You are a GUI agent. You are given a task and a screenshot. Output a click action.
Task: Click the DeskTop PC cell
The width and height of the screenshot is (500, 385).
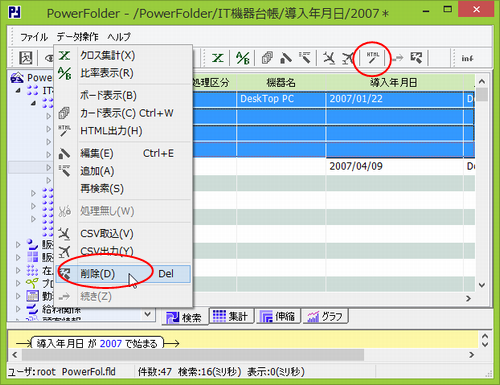281,99
